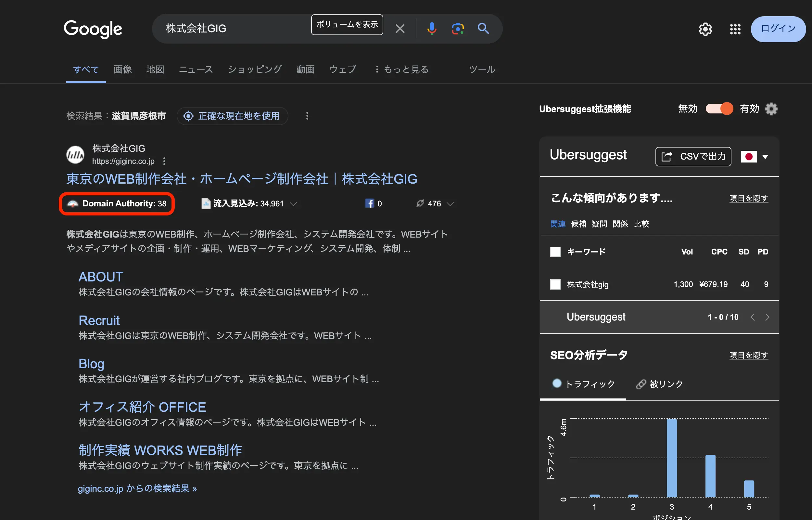Switch to トラフィック SEO tab
This screenshot has width=812, height=520.
(583, 384)
